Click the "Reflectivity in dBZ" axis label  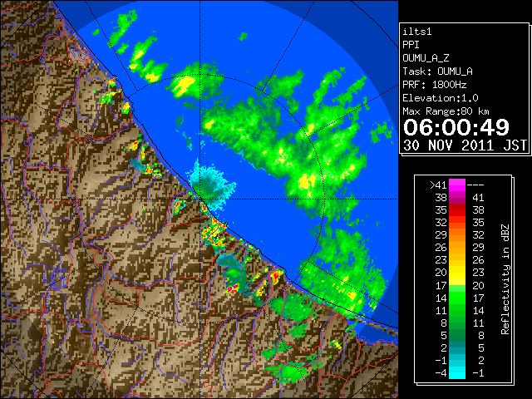[x=505, y=279]
